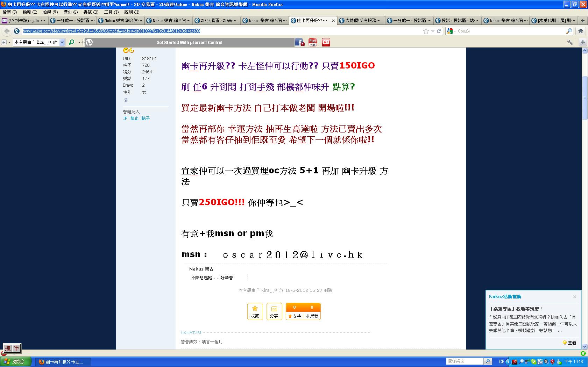Viewport: 588px width, 367px height.
Task: Click the 開始 Start button
Action: [x=16, y=361]
